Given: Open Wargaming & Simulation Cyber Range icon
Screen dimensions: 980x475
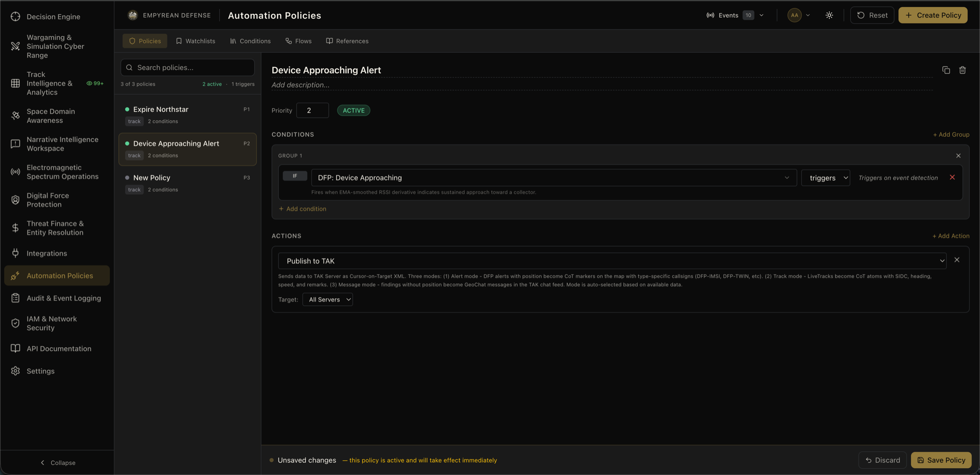Looking at the screenshot, I should point(15,46).
